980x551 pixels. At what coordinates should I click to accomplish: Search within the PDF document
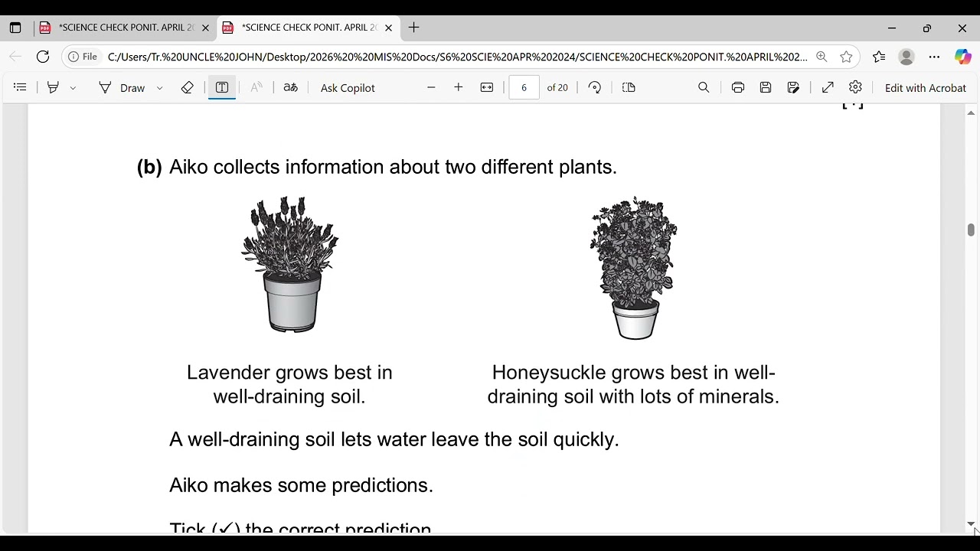coord(704,88)
